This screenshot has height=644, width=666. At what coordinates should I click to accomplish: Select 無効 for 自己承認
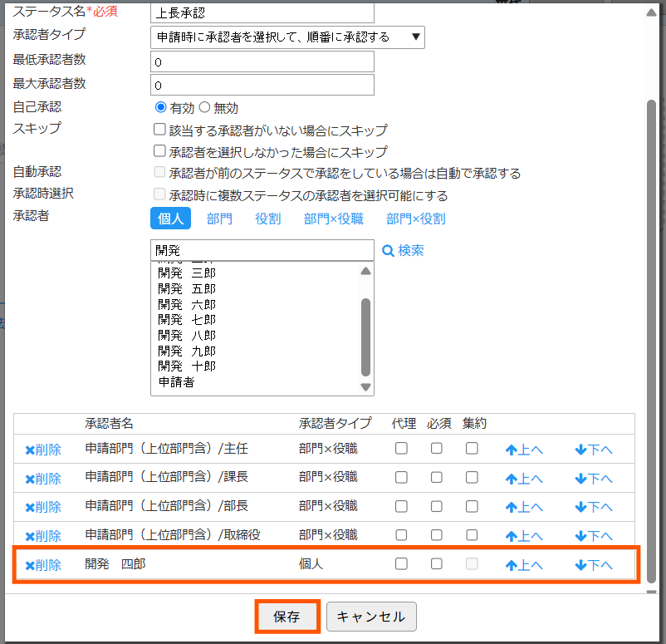pos(204,107)
